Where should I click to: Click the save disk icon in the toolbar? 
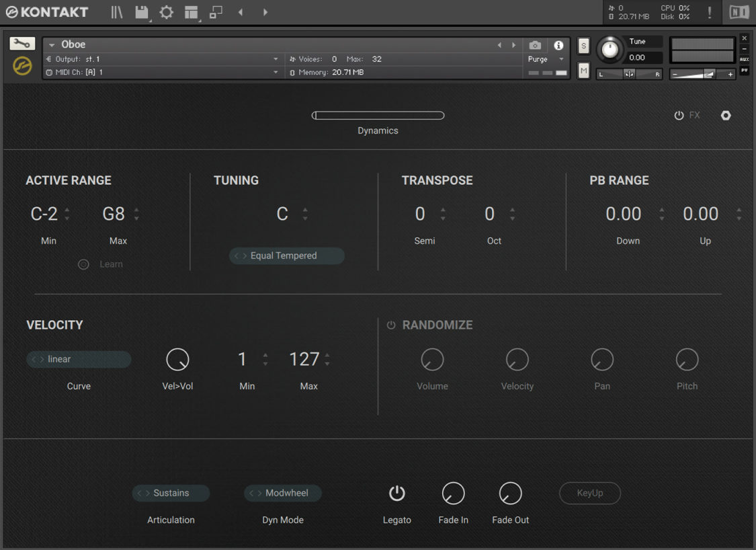142,11
